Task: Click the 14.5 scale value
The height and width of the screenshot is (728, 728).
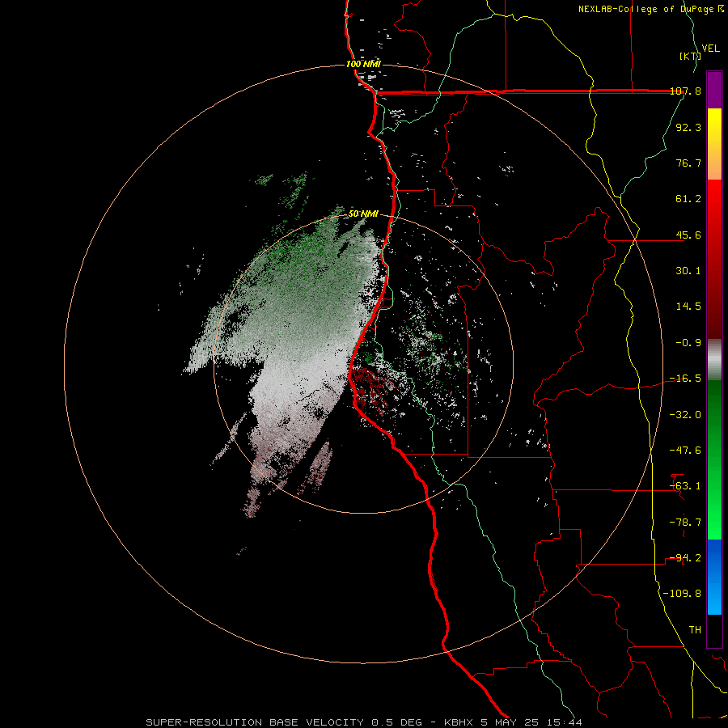Action: tap(688, 307)
